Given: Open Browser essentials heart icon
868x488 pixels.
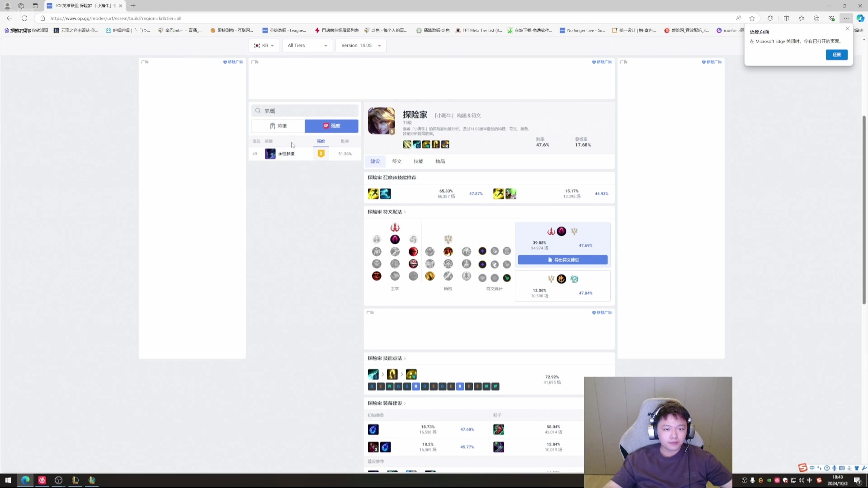Looking at the screenshot, I should click(831, 18).
